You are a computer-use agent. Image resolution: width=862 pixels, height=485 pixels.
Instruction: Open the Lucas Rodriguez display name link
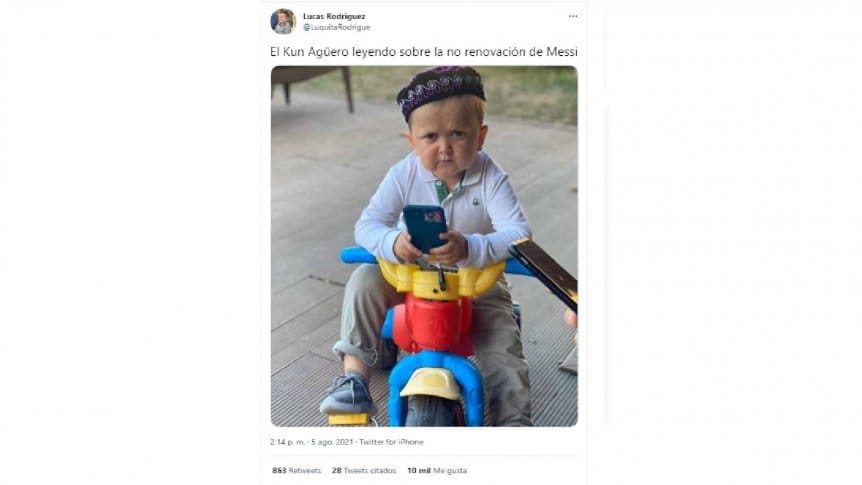(336, 16)
